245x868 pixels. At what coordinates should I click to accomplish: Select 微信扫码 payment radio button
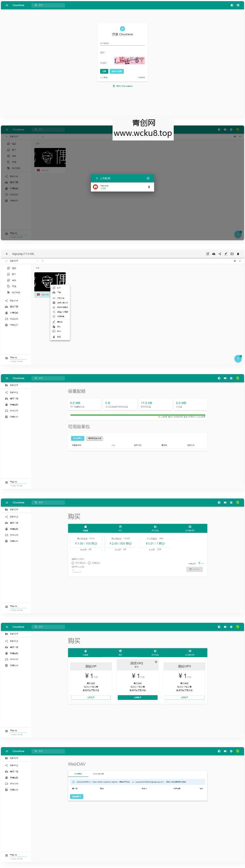89,563
